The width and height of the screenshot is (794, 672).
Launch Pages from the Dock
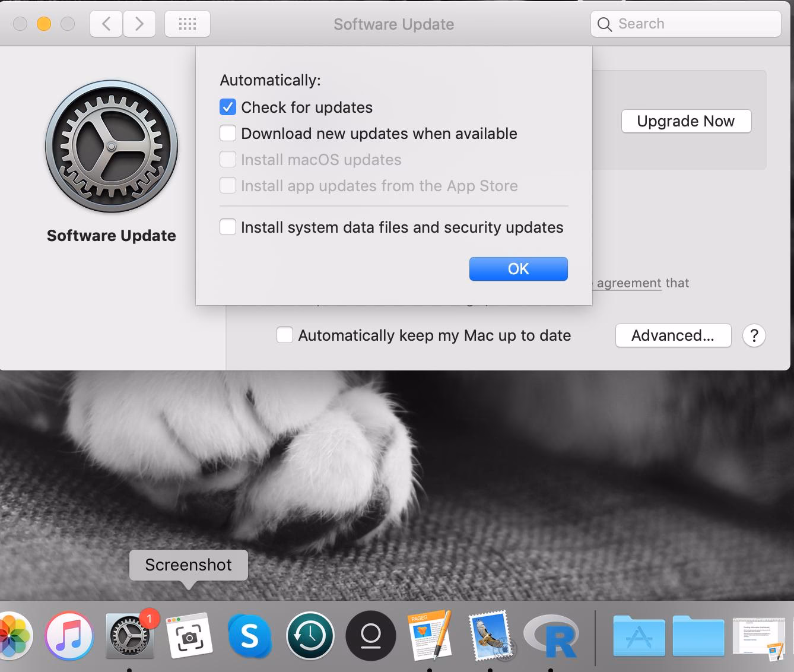click(430, 635)
